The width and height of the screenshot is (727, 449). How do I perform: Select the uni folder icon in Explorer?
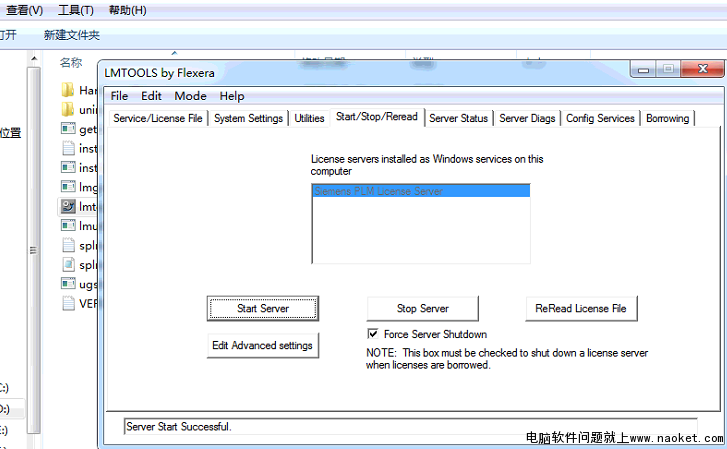68,109
